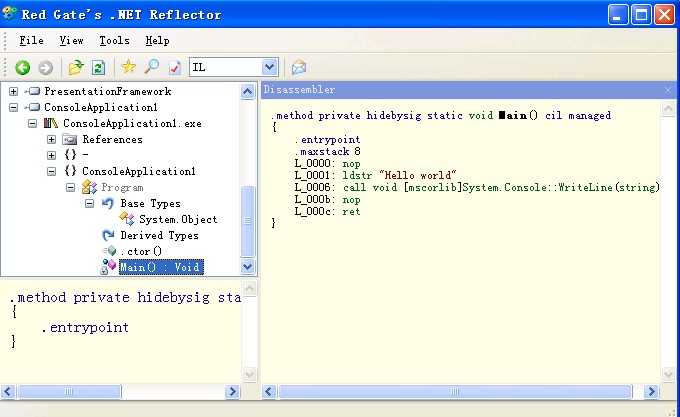Select the Derived Types tree item
This screenshot has width=680, height=417.
pos(159,235)
